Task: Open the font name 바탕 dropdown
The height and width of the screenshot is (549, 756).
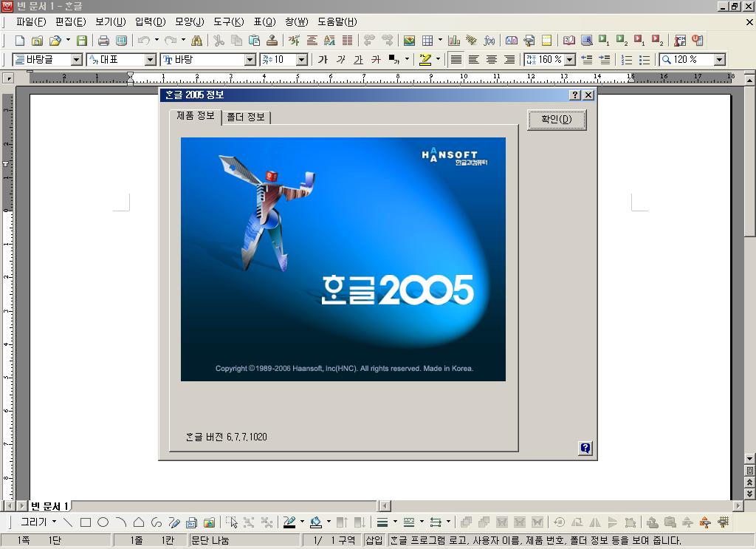Action: (x=250, y=60)
